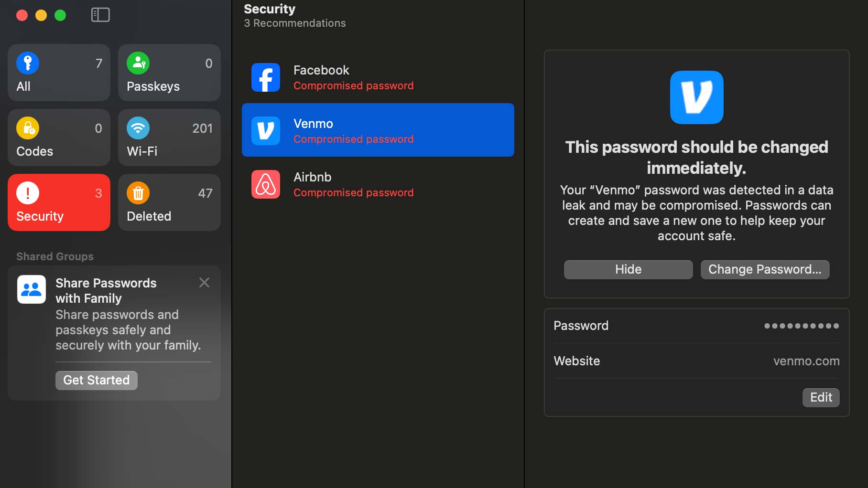
Task: Click Get Started for family sharing
Action: (97, 381)
